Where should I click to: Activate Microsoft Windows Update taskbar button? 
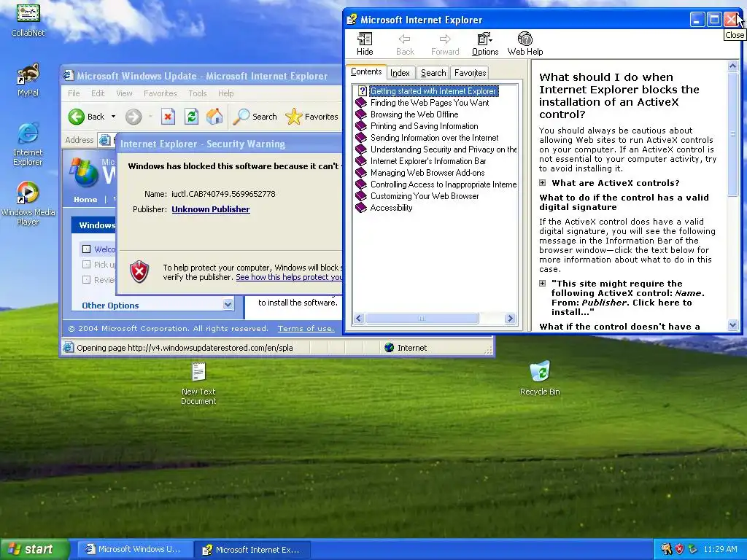tap(135, 550)
